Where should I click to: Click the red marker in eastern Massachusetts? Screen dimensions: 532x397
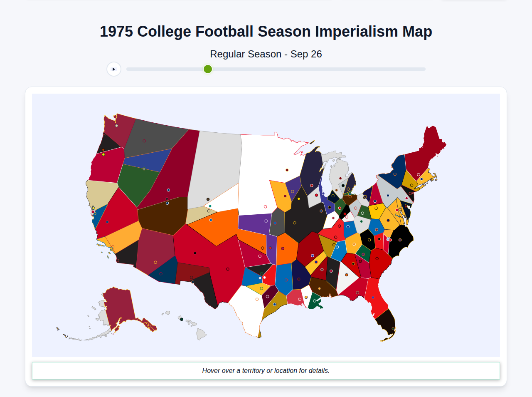coord(419,174)
